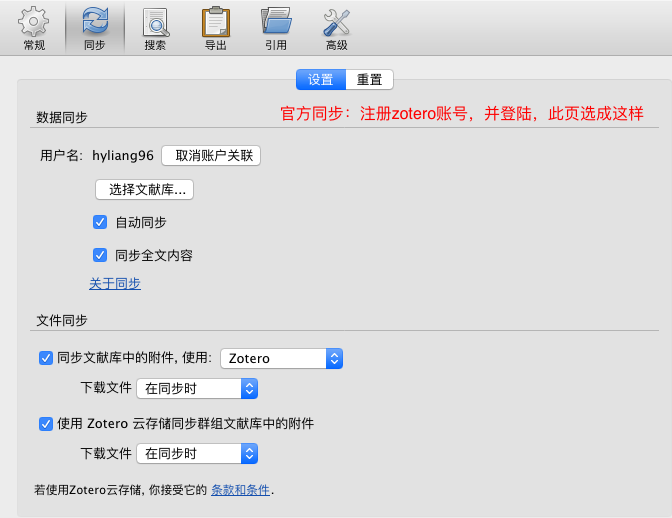Toggle the group library attachments sync checkbox
The width and height of the screenshot is (672, 518).
[x=45, y=423]
